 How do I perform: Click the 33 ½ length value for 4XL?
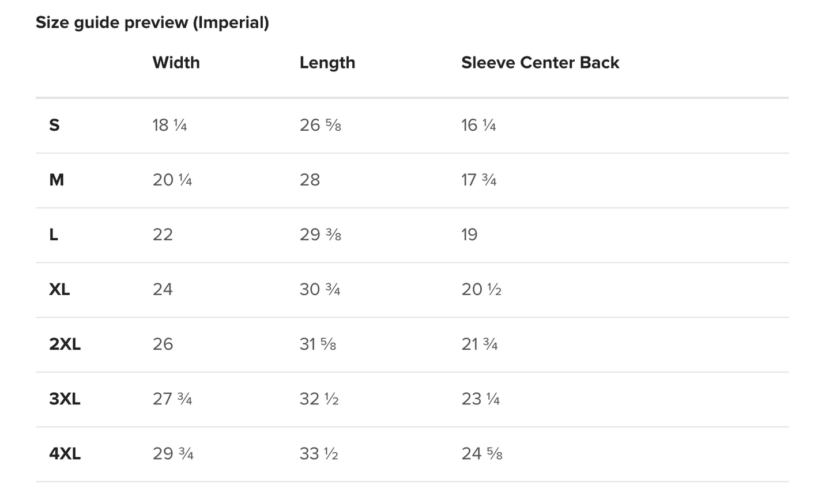pos(318,454)
